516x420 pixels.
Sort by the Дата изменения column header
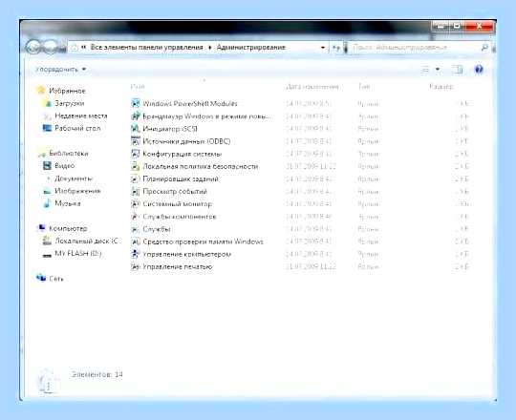(312, 87)
